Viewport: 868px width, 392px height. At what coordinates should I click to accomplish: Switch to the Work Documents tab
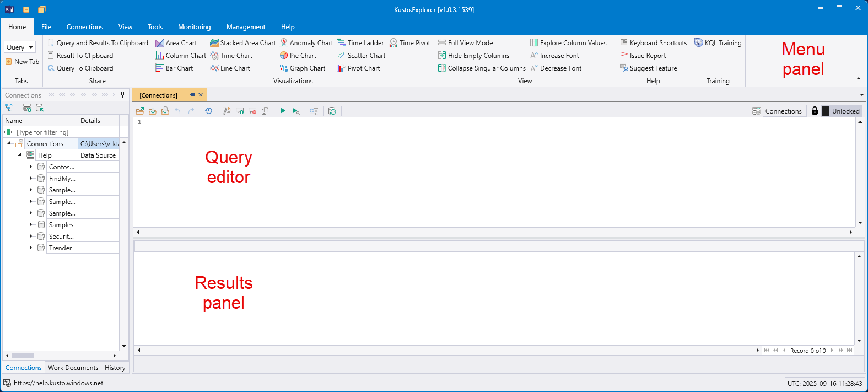click(x=73, y=368)
